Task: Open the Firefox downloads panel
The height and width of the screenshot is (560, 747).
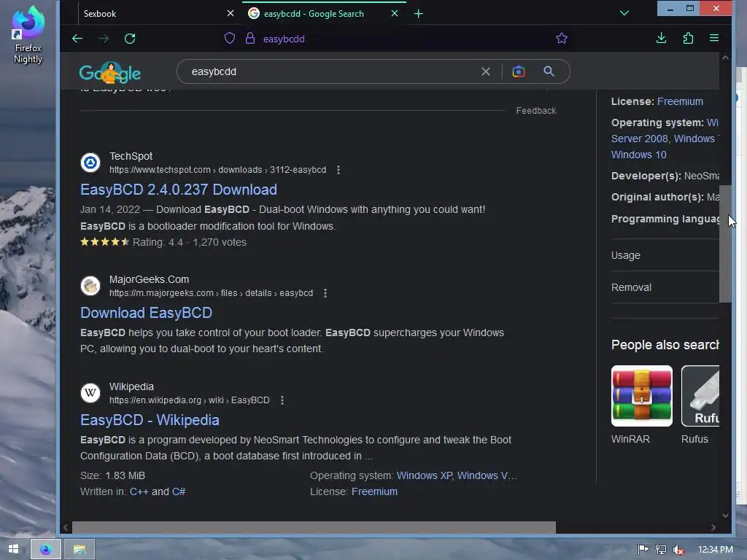Action: (661, 38)
